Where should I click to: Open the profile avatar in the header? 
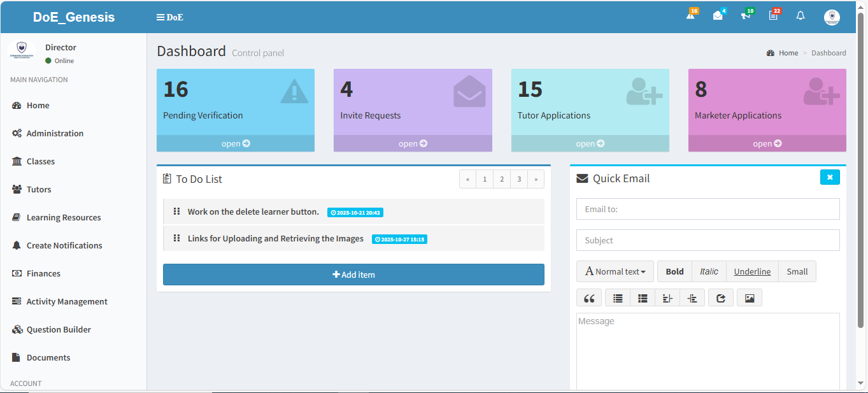click(832, 17)
